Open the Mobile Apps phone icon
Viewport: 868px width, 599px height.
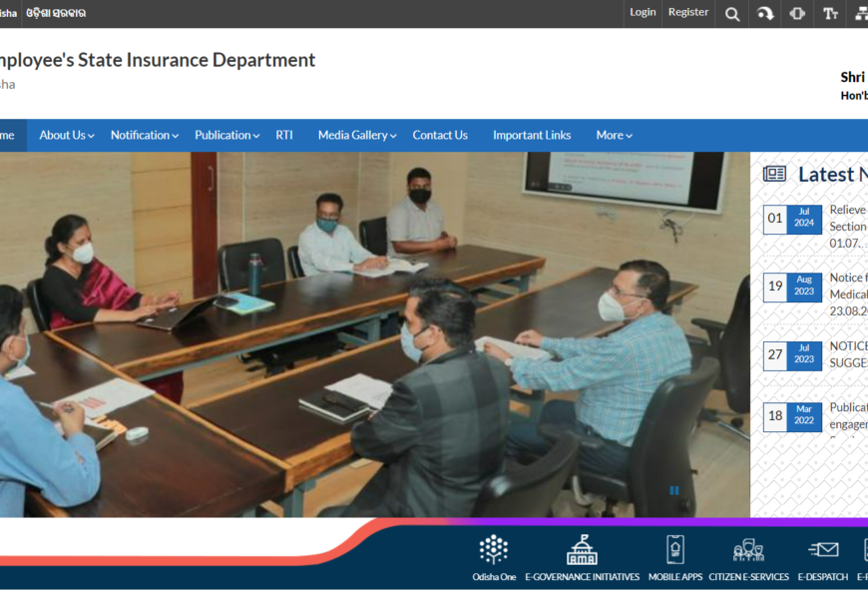pos(675,551)
